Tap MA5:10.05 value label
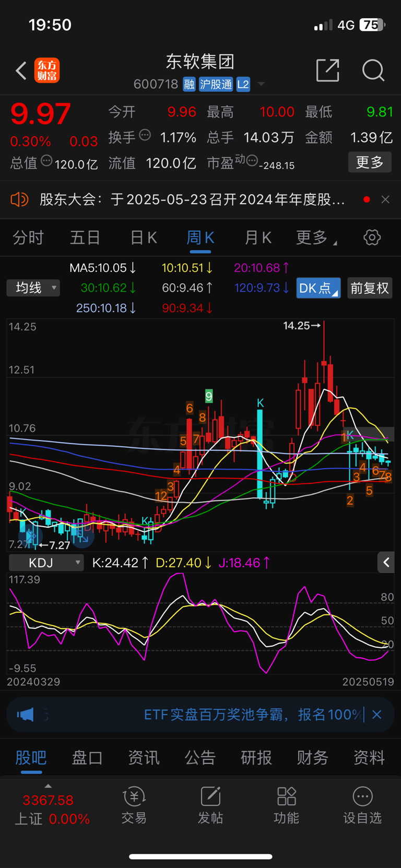 click(x=103, y=268)
